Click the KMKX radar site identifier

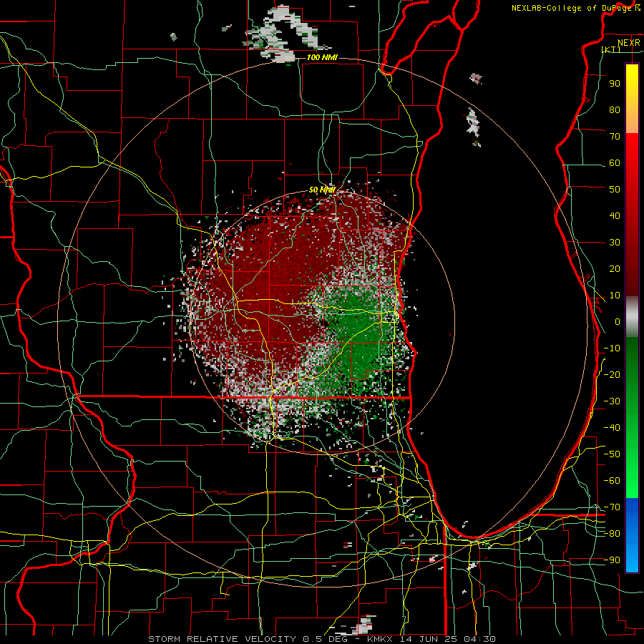[379, 639]
